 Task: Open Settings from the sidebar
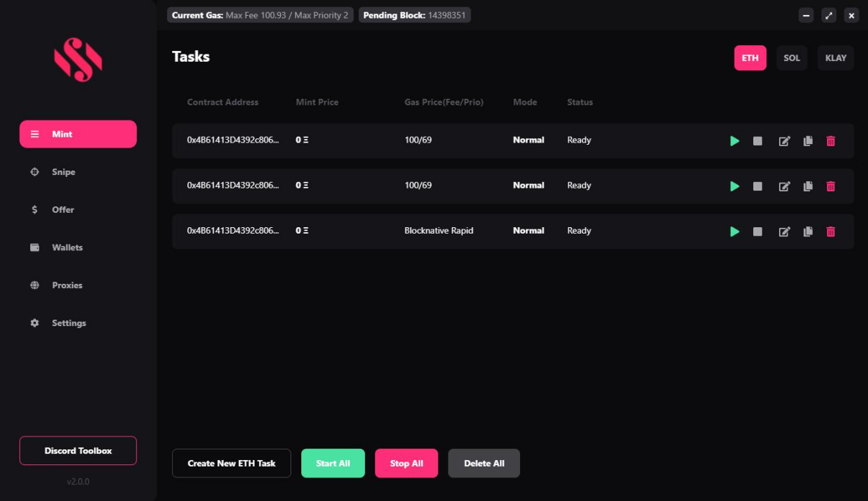[68, 323]
